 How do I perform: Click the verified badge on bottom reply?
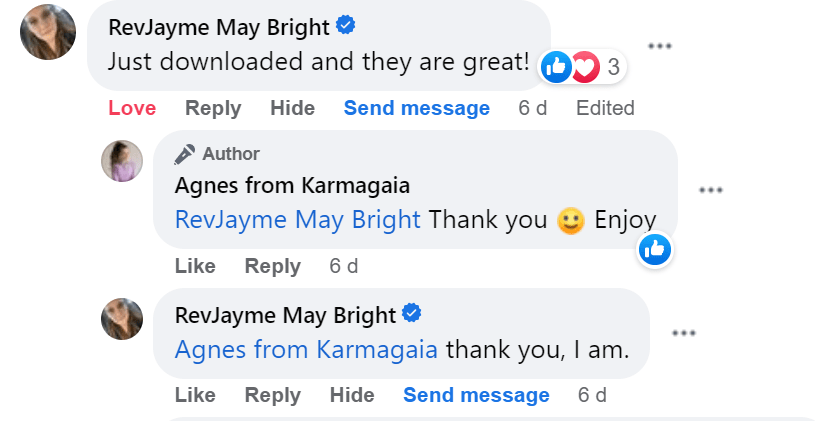tap(412, 314)
